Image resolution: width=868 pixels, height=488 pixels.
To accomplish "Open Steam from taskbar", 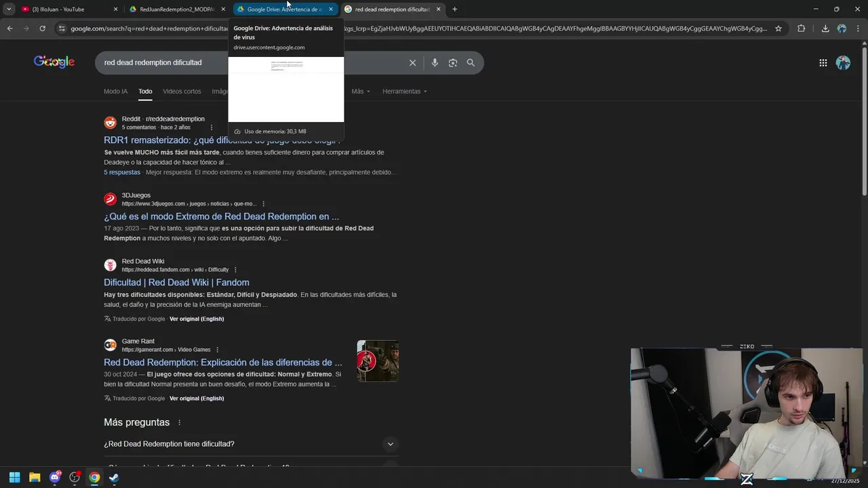I will 114,477.
